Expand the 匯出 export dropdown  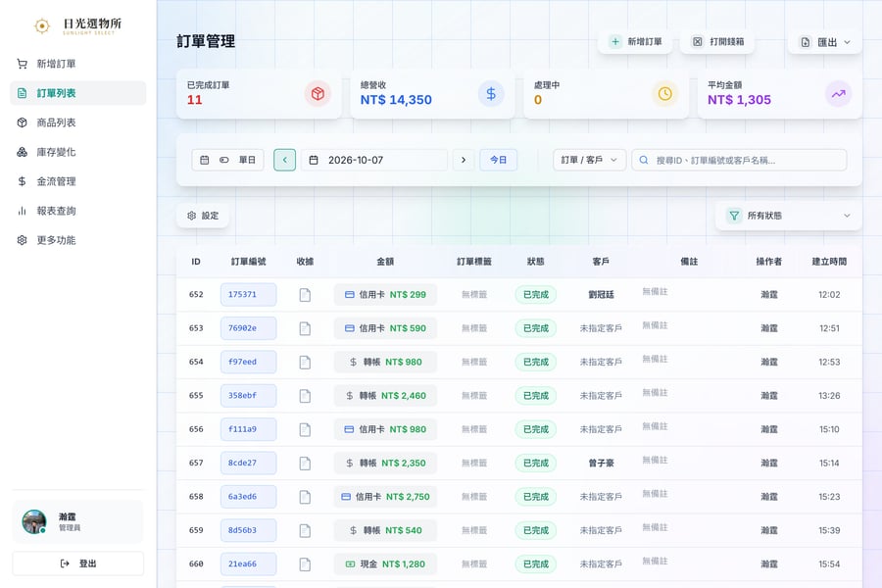click(x=825, y=42)
